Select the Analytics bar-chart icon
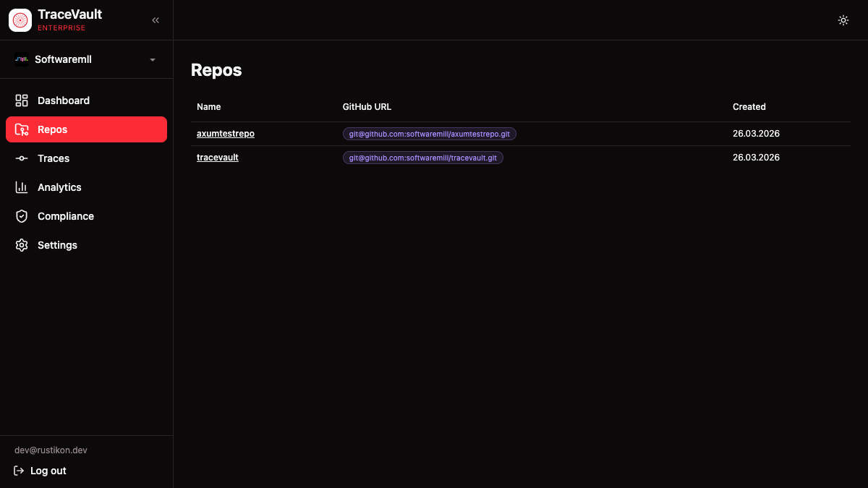 click(x=21, y=187)
